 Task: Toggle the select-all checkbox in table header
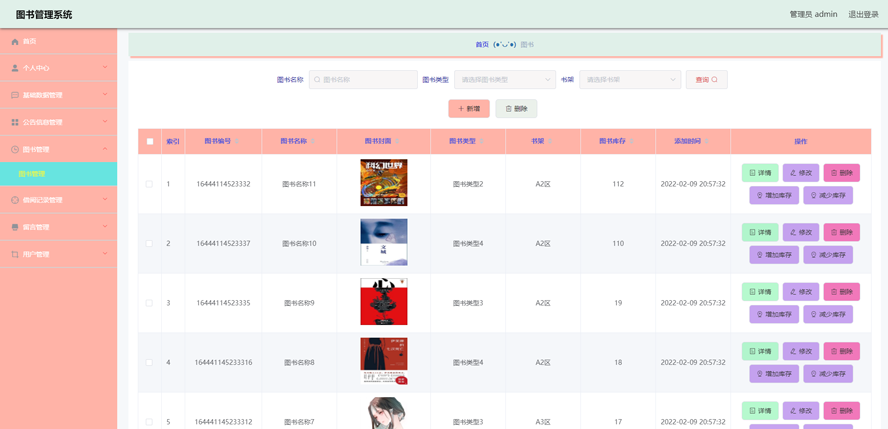(x=150, y=141)
